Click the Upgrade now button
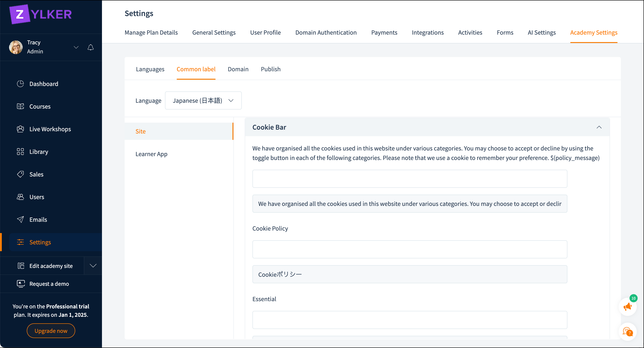This screenshot has width=644, height=348. 51,331
